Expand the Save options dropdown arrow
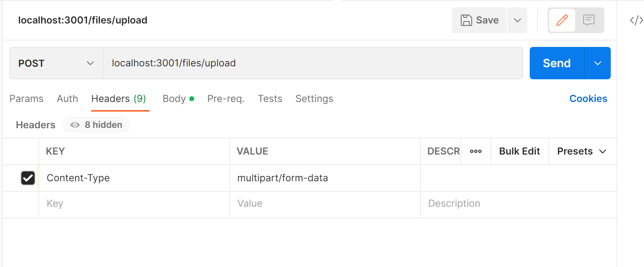The image size is (644, 267). click(x=517, y=20)
